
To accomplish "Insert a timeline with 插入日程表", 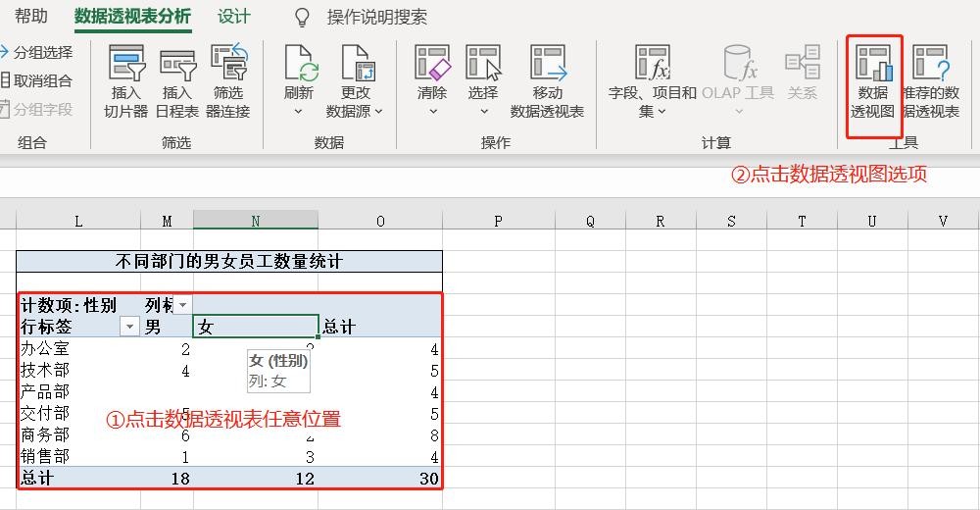I will [x=176, y=64].
